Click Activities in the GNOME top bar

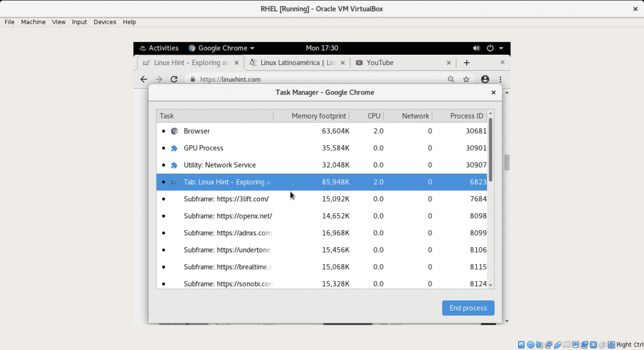(x=158, y=48)
